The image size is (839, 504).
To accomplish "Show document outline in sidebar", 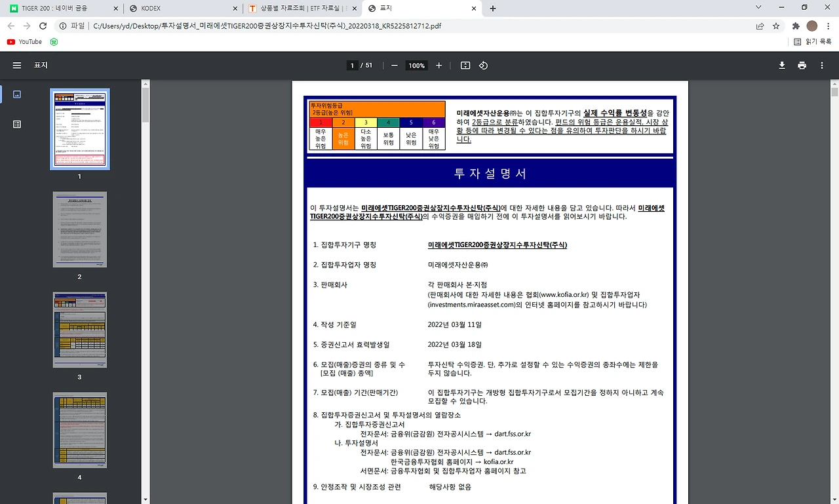I will (17, 124).
